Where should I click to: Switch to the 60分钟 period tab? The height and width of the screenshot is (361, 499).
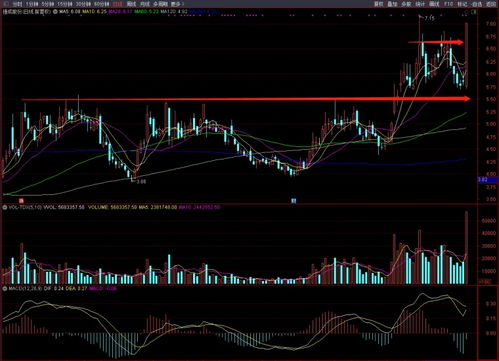(101, 4)
